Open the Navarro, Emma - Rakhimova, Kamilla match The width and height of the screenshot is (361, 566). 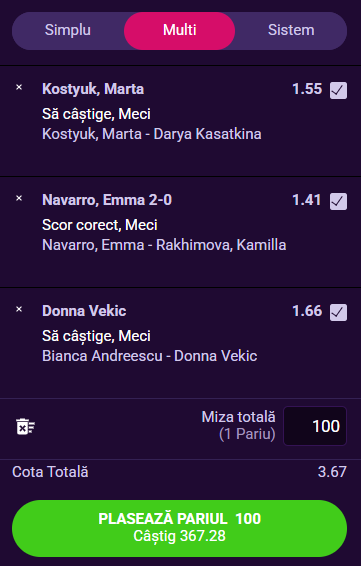tap(164, 245)
